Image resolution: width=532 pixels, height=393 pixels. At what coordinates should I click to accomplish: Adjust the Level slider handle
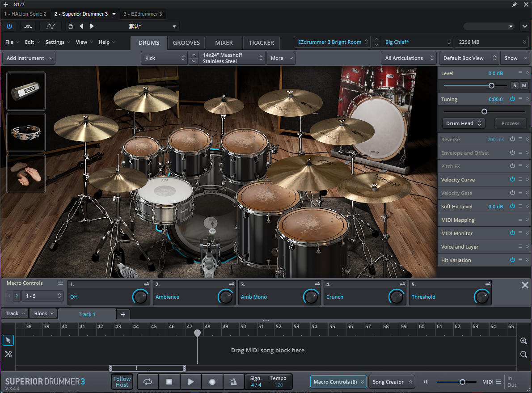click(x=491, y=85)
